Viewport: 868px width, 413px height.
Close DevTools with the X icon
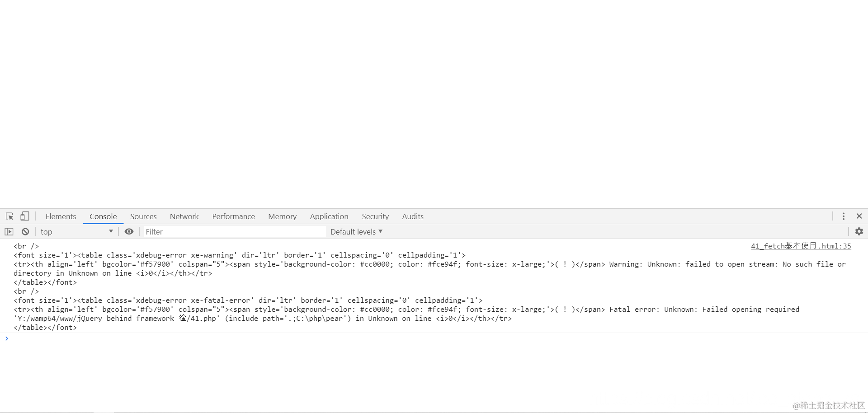[859, 216]
